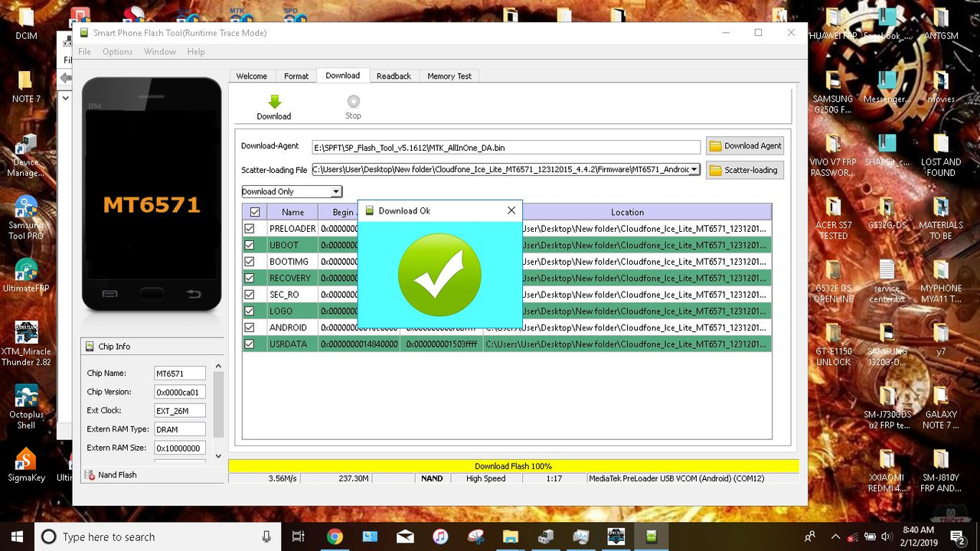Viewport: 980px width, 551px height.
Task: Click the Nand Flash panel header
Action: tap(152, 474)
